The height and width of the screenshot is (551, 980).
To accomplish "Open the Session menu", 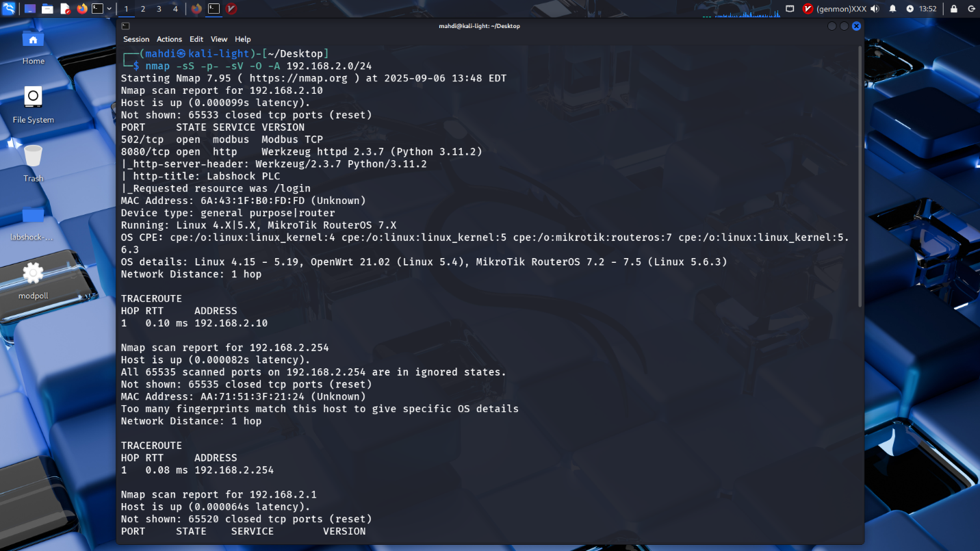I will coord(136,39).
